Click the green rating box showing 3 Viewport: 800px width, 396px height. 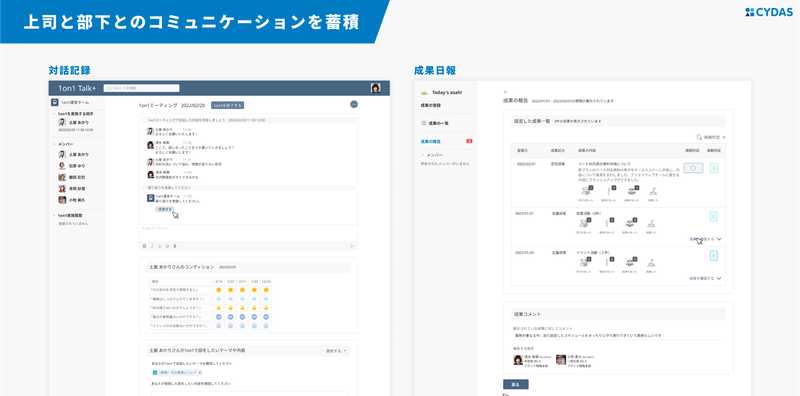(714, 168)
